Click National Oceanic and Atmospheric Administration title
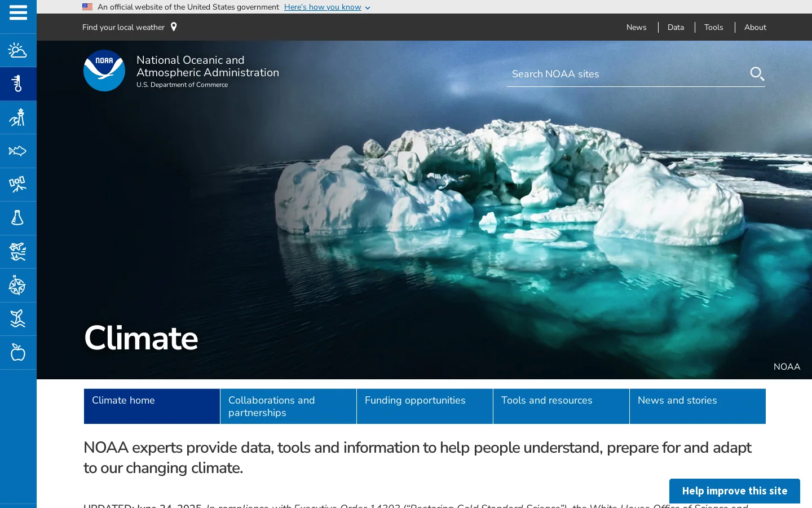 pyautogui.click(x=208, y=66)
